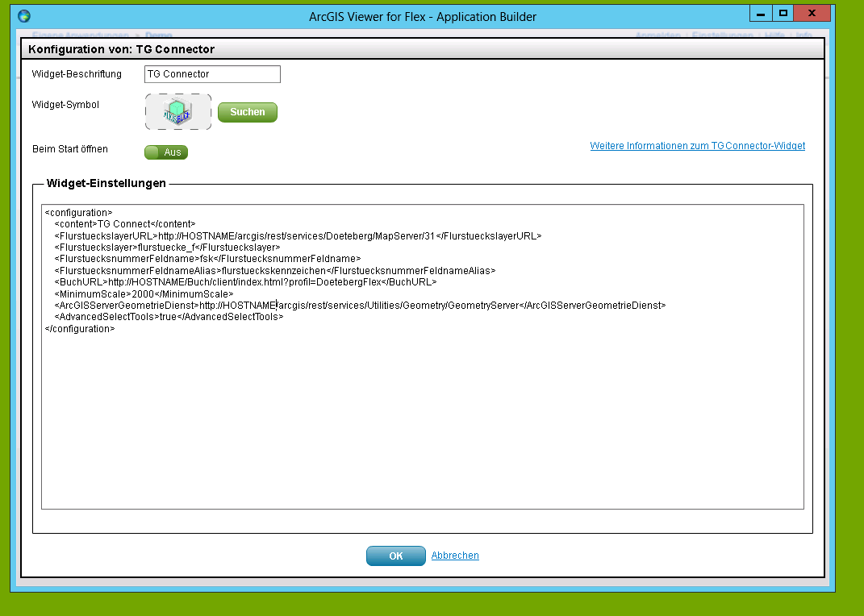Click the Abbrechen link
Viewport: 864px width, 616px height.
pos(455,556)
